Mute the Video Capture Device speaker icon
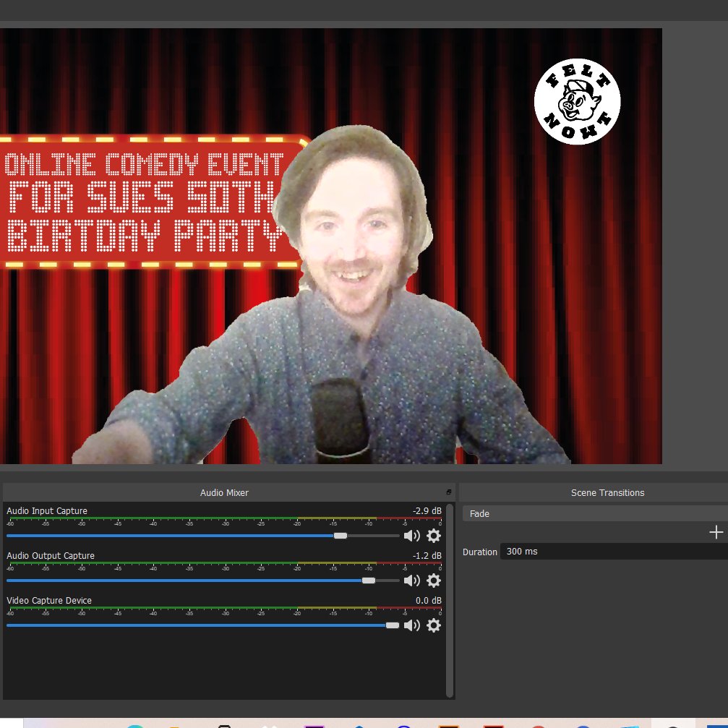Image resolution: width=728 pixels, height=728 pixels. click(x=412, y=625)
